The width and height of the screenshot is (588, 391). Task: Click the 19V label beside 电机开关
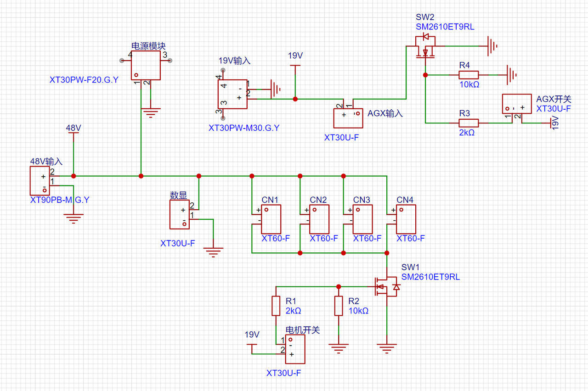tap(252, 335)
